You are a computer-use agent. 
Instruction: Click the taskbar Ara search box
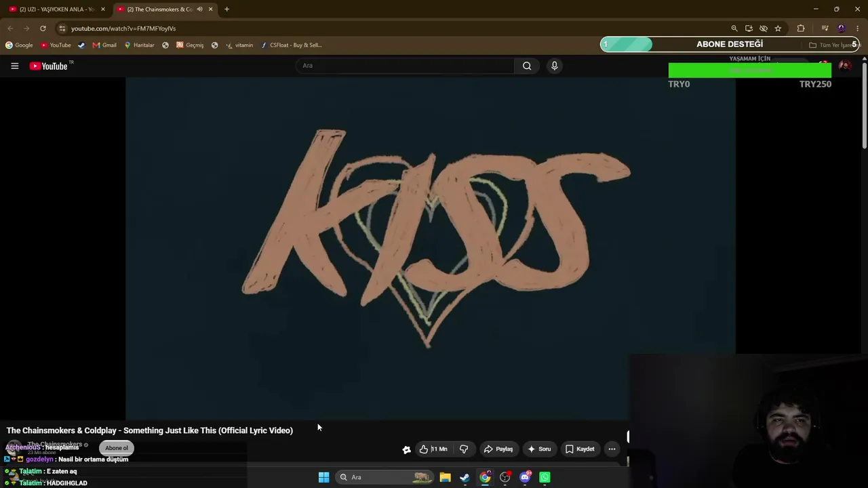385,477
